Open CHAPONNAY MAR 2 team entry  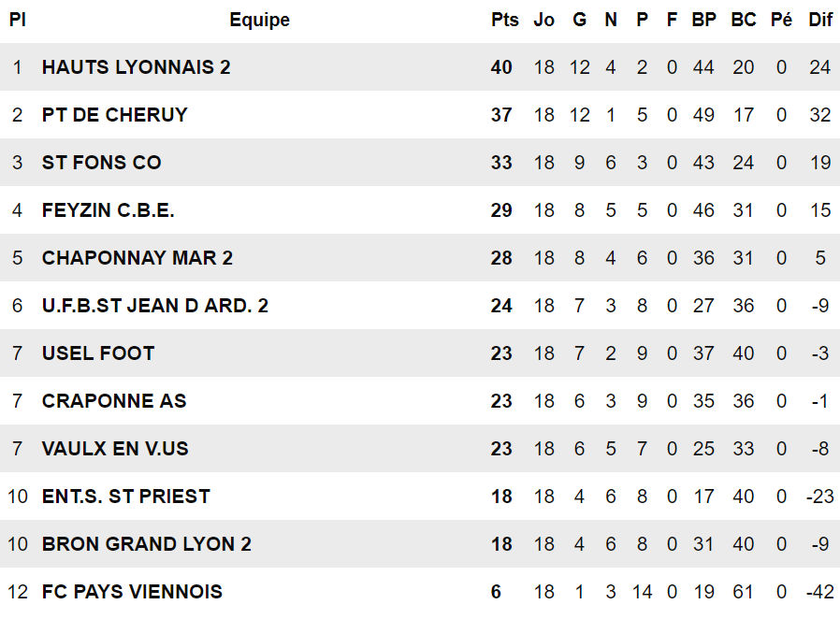(137, 258)
